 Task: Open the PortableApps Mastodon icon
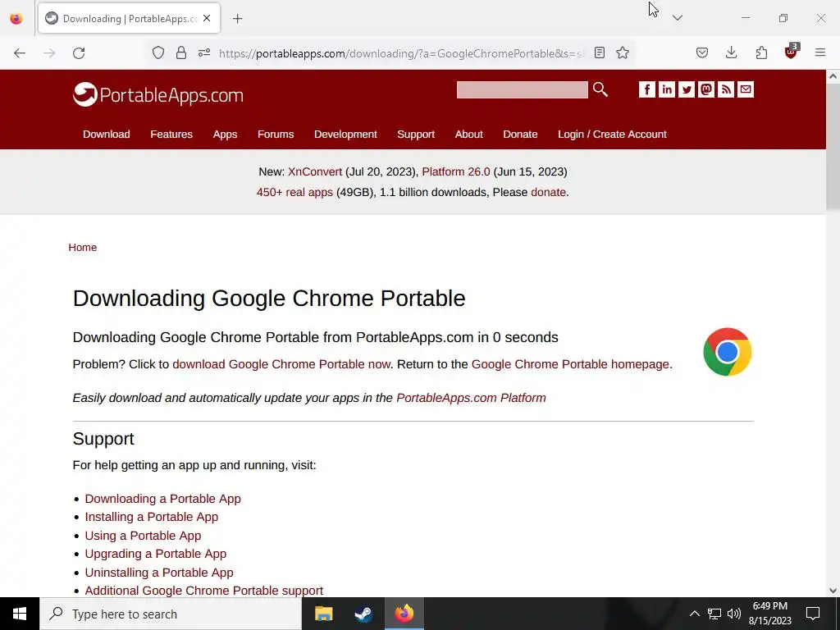[x=706, y=89]
